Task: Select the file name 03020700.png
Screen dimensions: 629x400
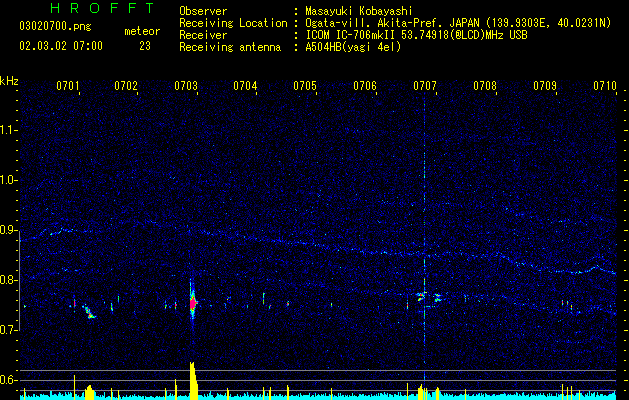Action: point(55,26)
